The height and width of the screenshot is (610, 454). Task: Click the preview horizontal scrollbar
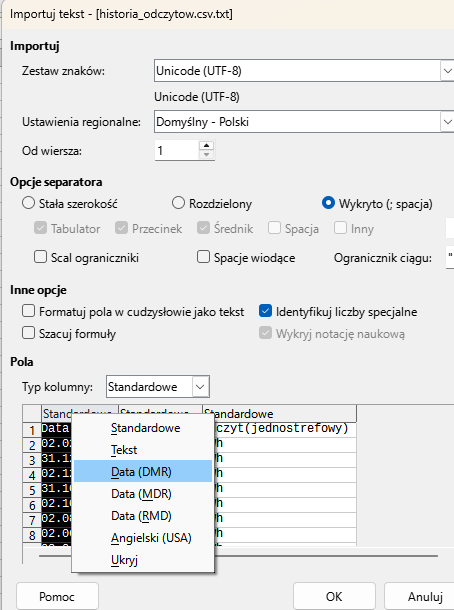(x=238, y=556)
